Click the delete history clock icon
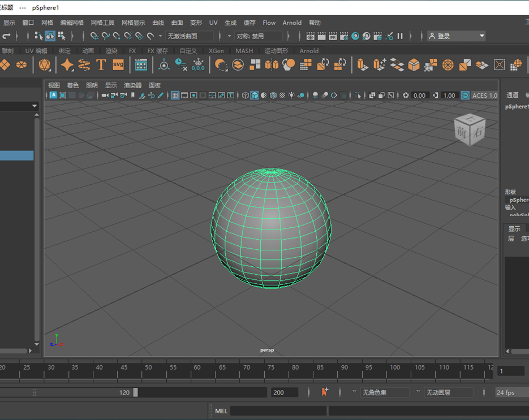 coord(181,64)
